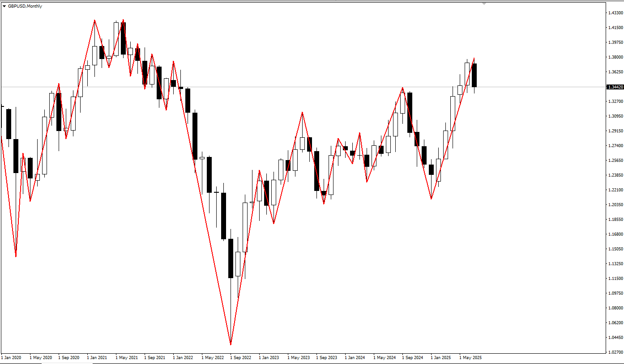Click the zigzag lowest point near Sep 2022
624x364 pixels.
click(231, 344)
